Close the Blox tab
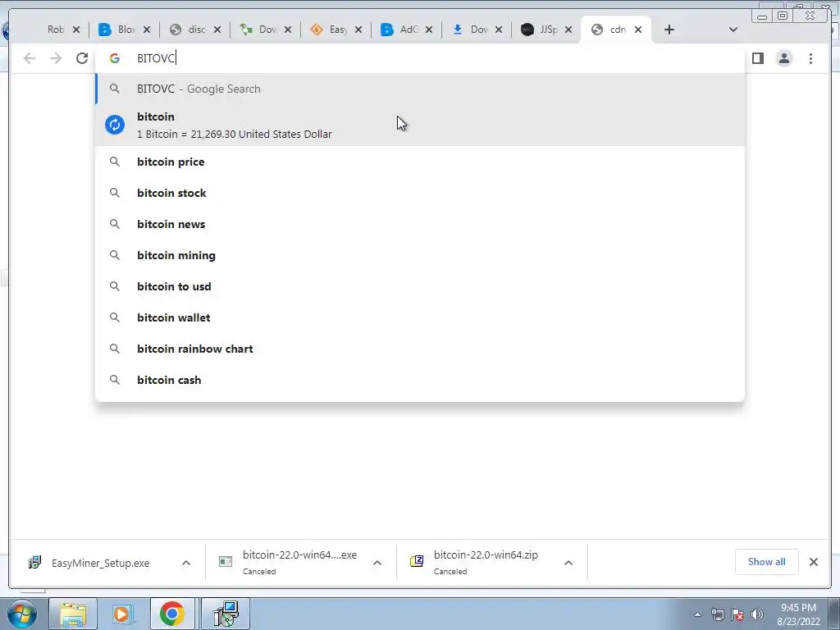The image size is (840, 630). click(x=147, y=30)
